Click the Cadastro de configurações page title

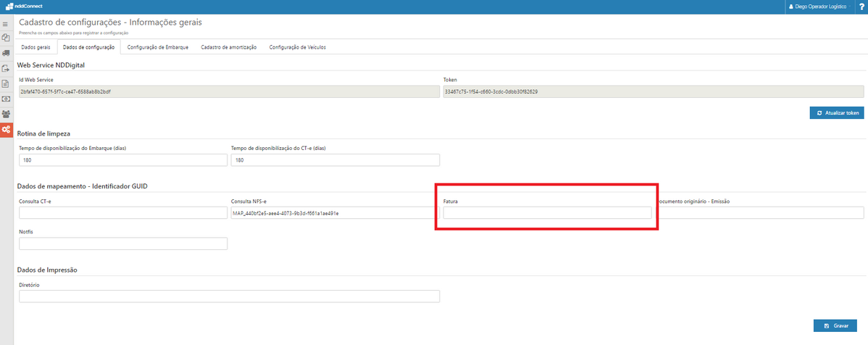[x=111, y=22]
